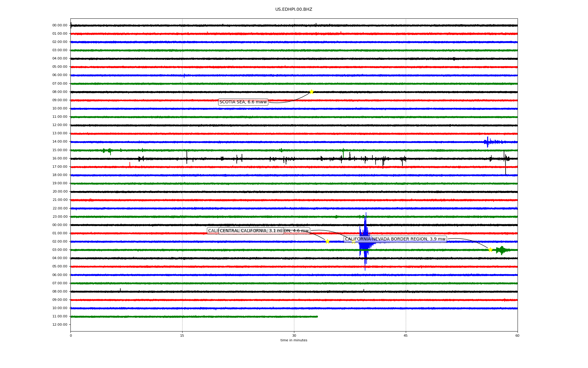Click the "time in minutes" axis label
This screenshot has height=368, width=588.
pyautogui.click(x=294, y=340)
